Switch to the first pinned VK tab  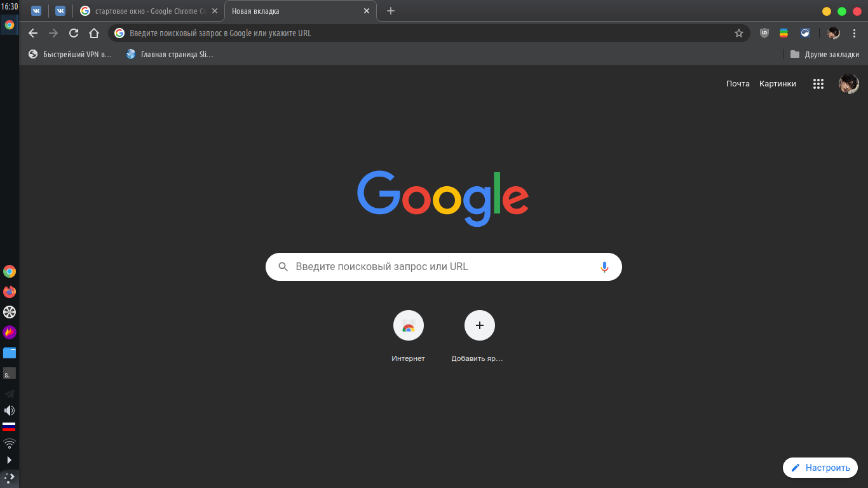[x=36, y=11]
